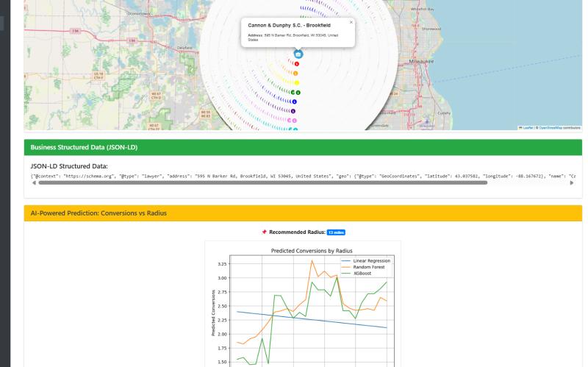The height and width of the screenshot is (367, 588).
Task: Click the conversions chart image
Action: [x=303, y=304]
